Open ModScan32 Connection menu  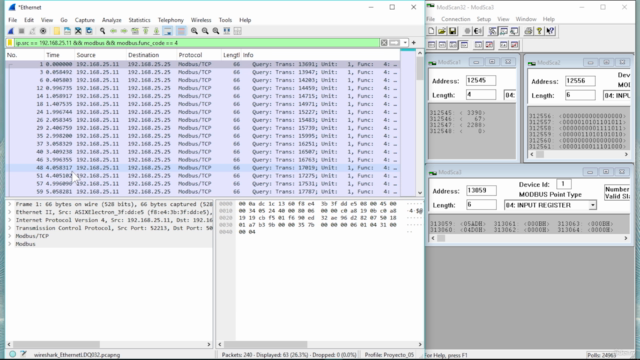[x=456, y=19]
